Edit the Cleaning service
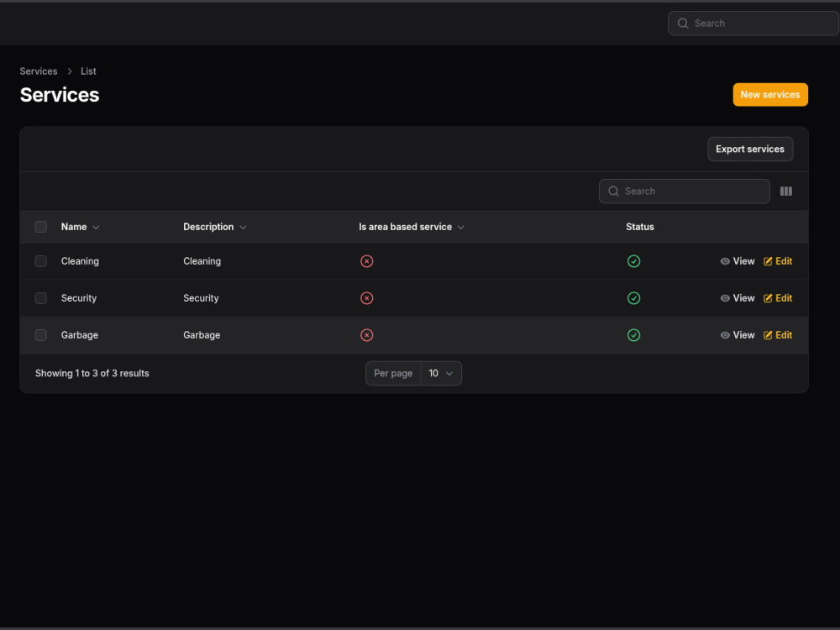Viewport: 840px width, 630px height. 778,261
